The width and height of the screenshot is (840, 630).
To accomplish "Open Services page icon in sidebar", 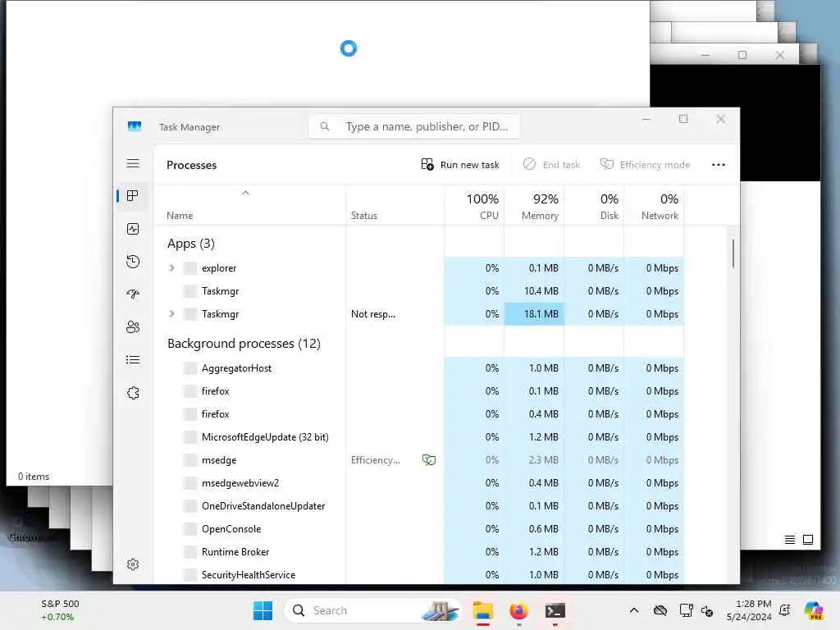I will pos(133,393).
